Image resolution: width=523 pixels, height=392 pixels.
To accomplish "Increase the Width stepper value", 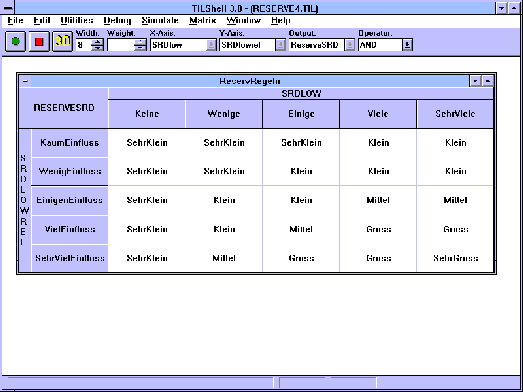I will point(97,42).
